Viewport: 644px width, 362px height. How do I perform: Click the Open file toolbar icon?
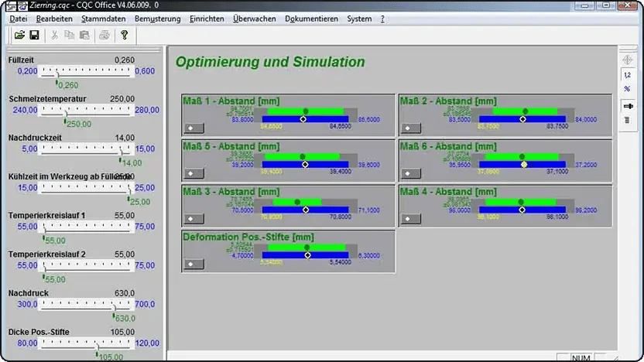point(19,36)
